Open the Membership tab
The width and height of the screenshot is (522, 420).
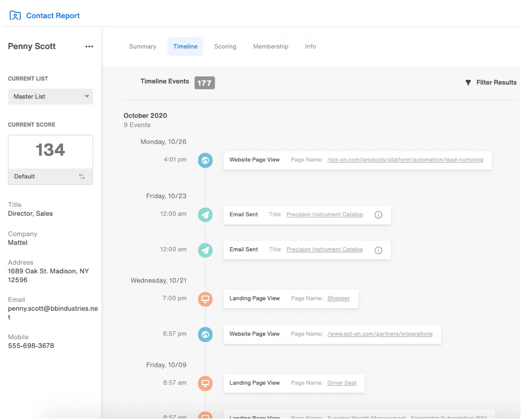pyautogui.click(x=270, y=46)
